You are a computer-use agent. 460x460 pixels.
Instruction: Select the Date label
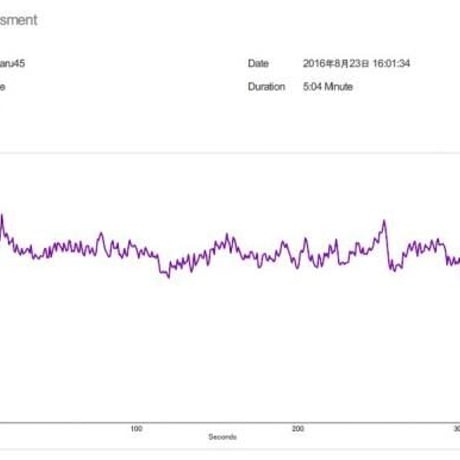[258, 63]
